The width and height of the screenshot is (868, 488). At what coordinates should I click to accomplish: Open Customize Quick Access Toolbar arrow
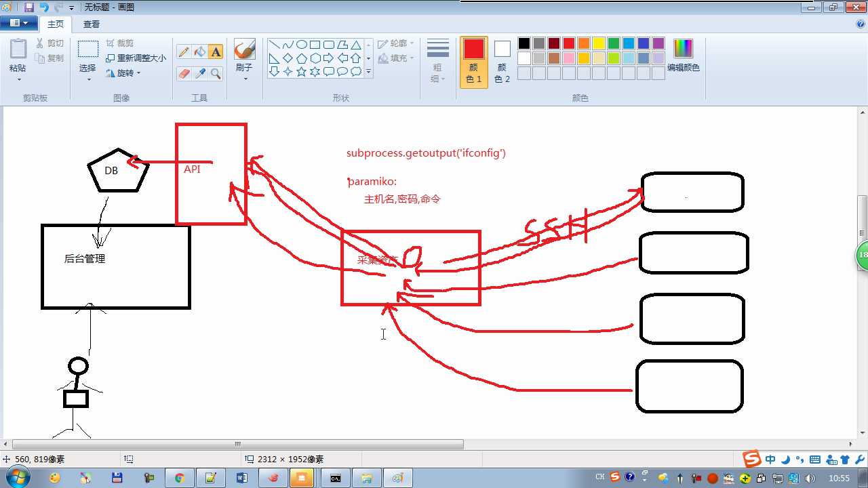pyautogui.click(x=71, y=8)
